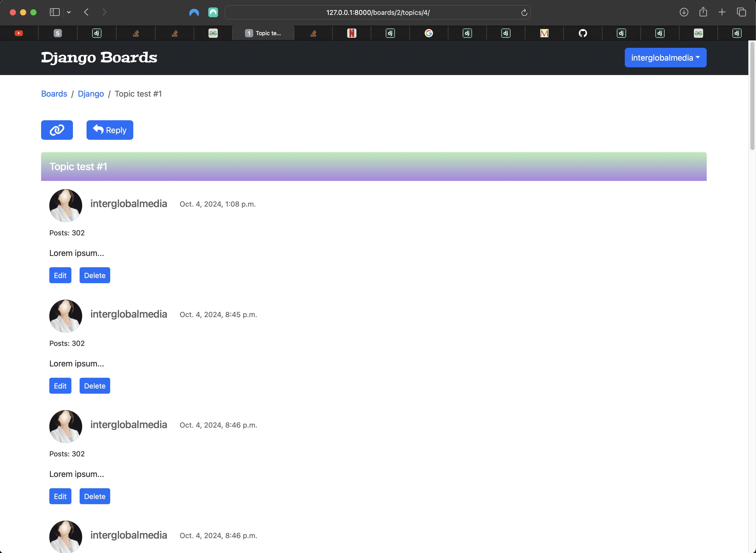The width and height of the screenshot is (756, 553).
Task: Click the page's vertical scrollbar thumb
Action: pos(752,96)
